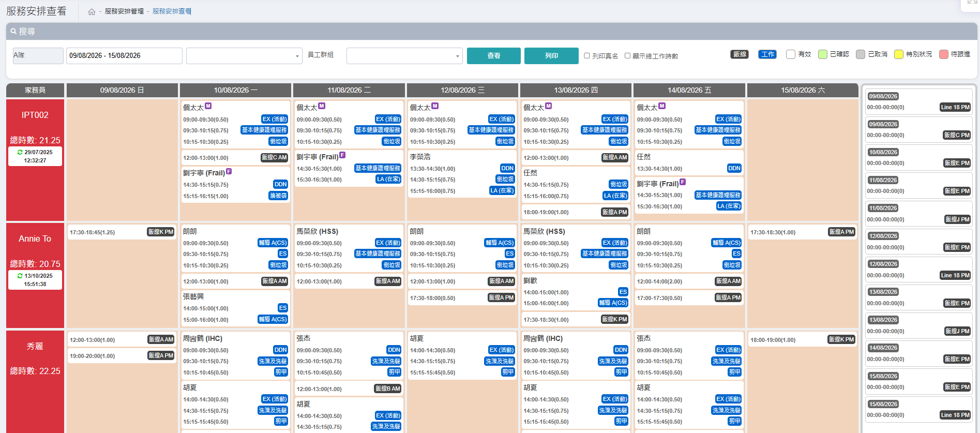Select the 13/08/2026 四 column header
980x433 pixels.
tap(576, 90)
